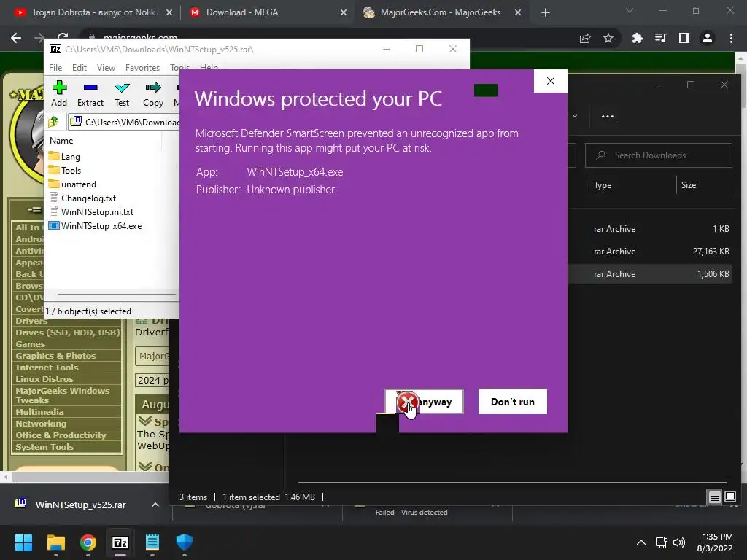Open the Chrome media control icon
The height and width of the screenshot is (560, 747).
[x=660, y=38]
